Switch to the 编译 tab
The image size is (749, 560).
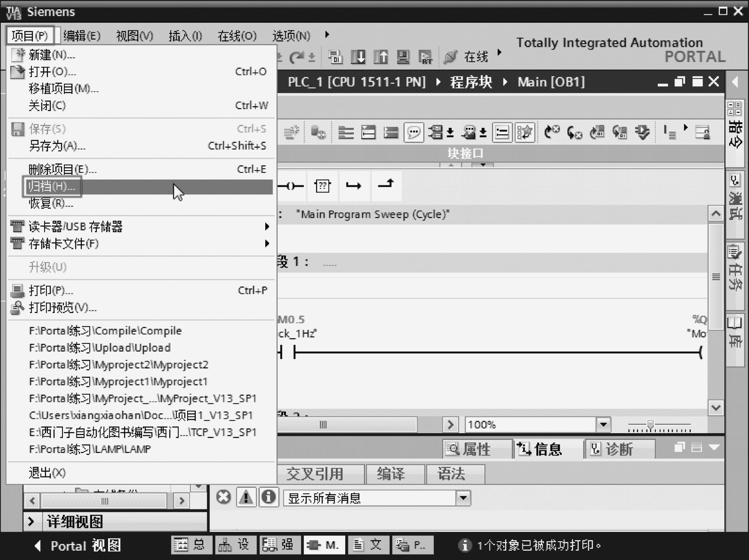(x=391, y=474)
